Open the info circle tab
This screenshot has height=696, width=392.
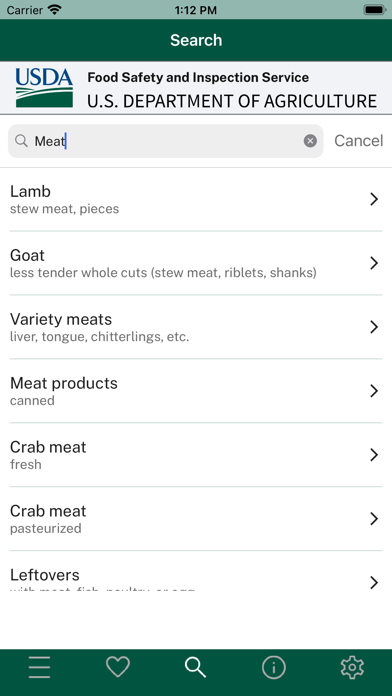click(274, 667)
